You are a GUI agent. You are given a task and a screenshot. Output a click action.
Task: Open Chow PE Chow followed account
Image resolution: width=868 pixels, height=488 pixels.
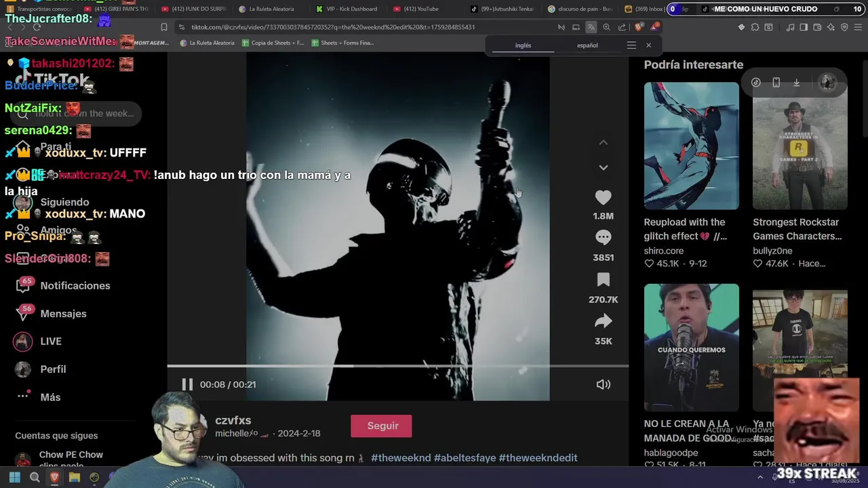59,460
